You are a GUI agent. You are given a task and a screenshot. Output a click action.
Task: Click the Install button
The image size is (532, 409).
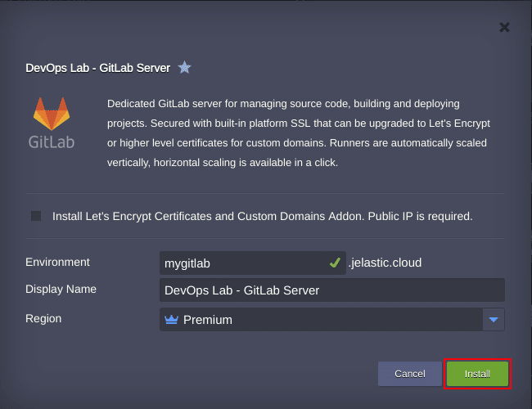(477, 374)
